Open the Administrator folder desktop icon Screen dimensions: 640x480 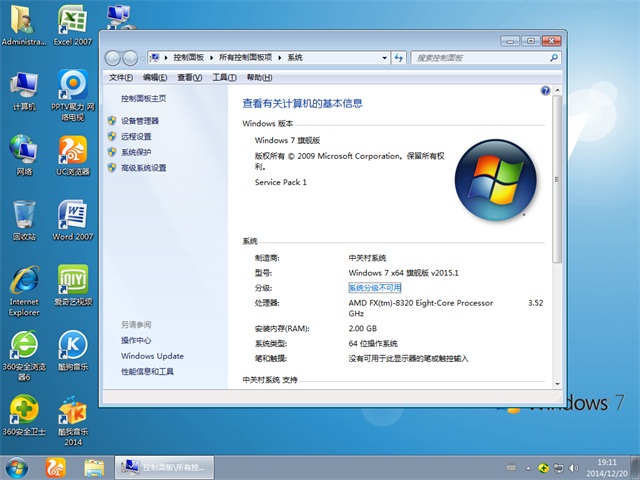[x=24, y=24]
